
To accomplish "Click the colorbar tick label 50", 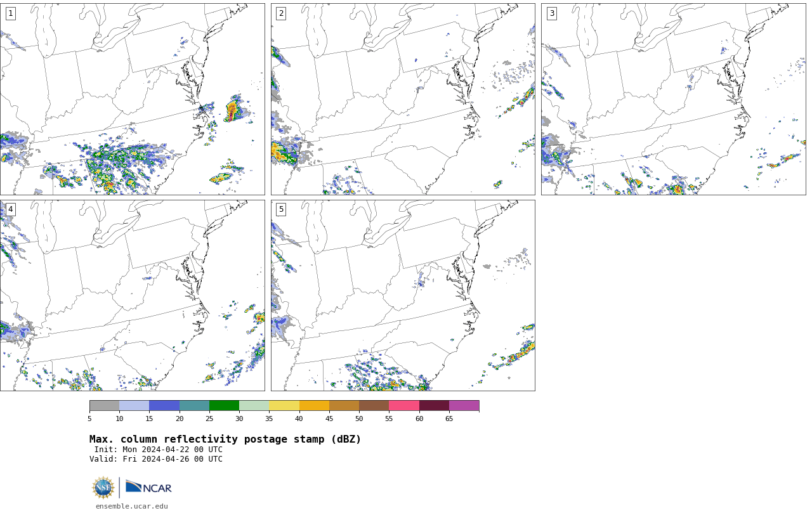I will tap(359, 419).
